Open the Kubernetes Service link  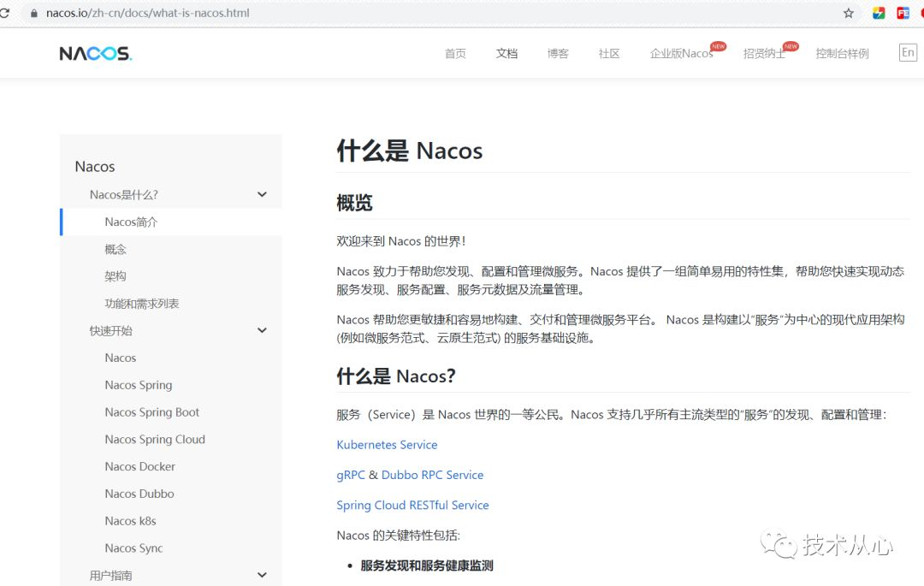pyautogui.click(x=387, y=445)
